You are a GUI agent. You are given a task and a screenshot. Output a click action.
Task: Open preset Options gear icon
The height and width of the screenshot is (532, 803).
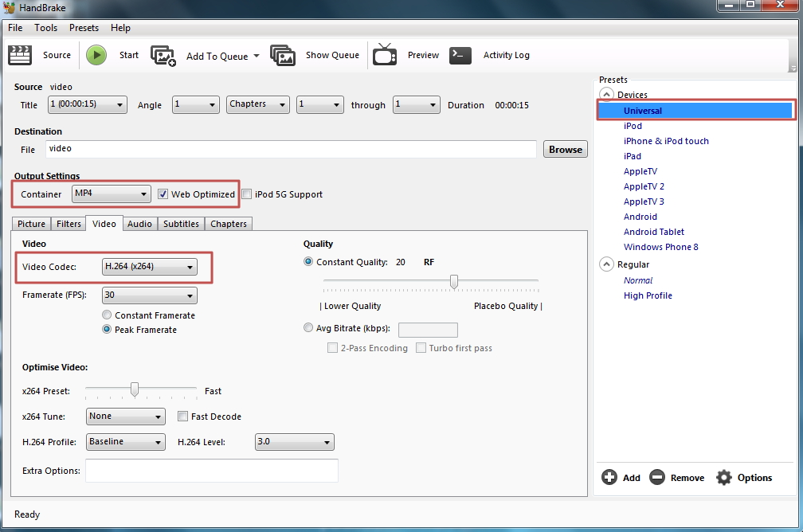(723, 477)
